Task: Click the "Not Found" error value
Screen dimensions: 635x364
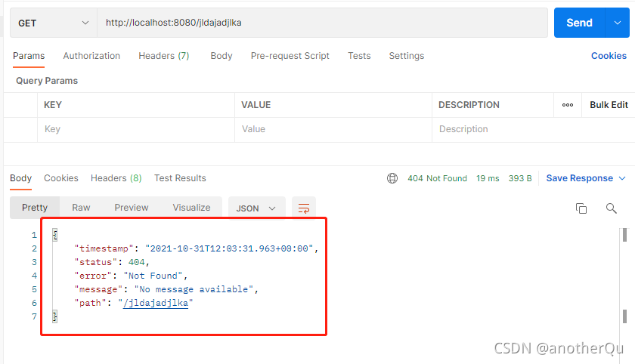Action: tap(153, 276)
